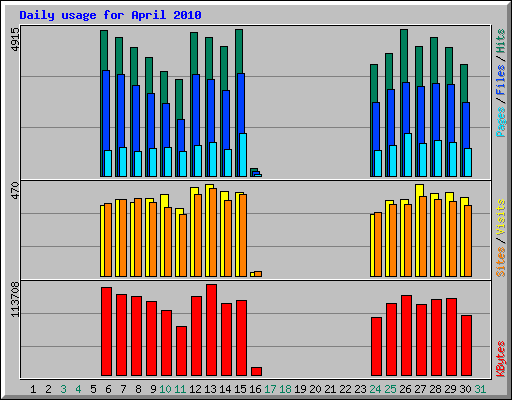Image resolution: width=512 pixels, height=400 pixels.
Task: Click day 13 on the x-axis
Action: [210, 389]
